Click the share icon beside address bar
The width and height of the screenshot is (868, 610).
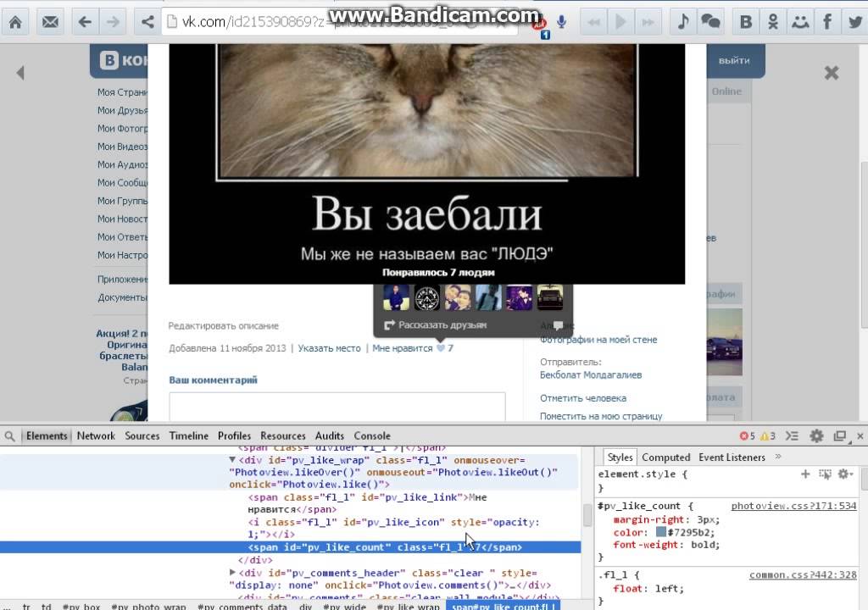[x=147, y=21]
